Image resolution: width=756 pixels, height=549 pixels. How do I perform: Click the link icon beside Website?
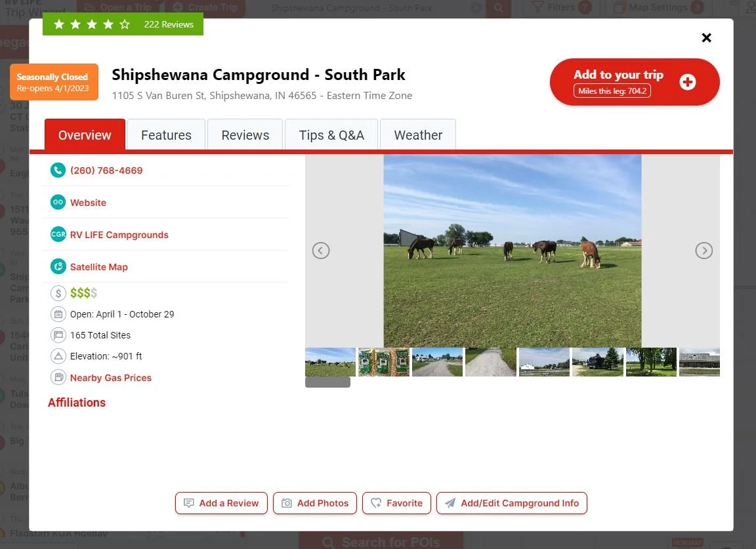[x=58, y=203]
